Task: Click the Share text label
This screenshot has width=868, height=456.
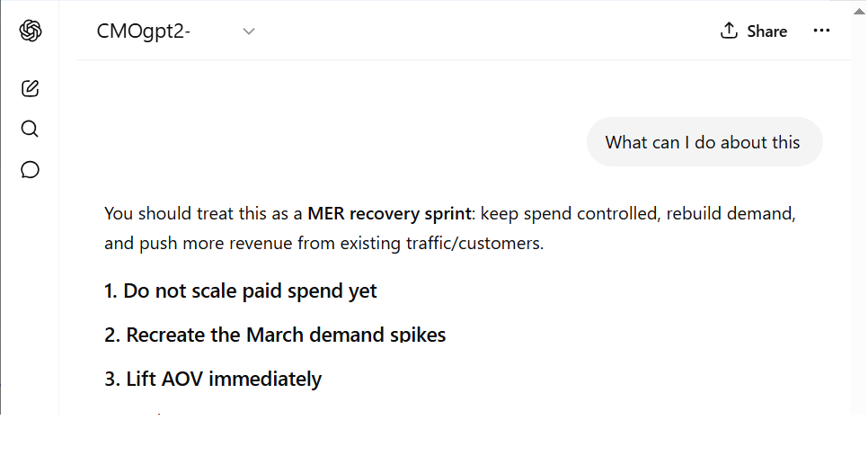Action: coord(766,31)
